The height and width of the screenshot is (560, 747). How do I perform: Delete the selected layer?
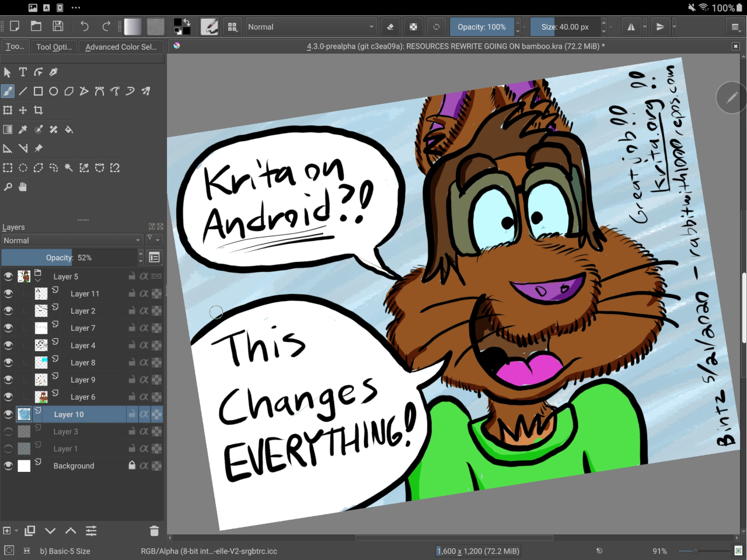pos(154,531)
